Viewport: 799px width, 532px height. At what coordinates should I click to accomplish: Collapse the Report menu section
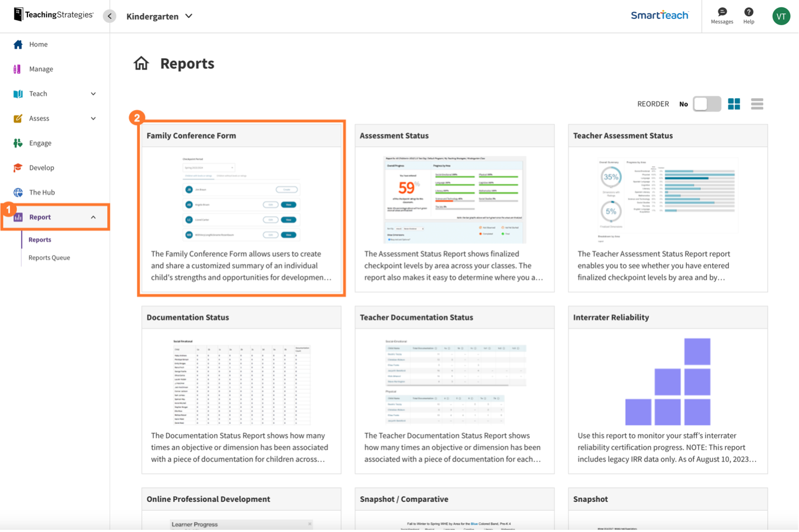93,217
